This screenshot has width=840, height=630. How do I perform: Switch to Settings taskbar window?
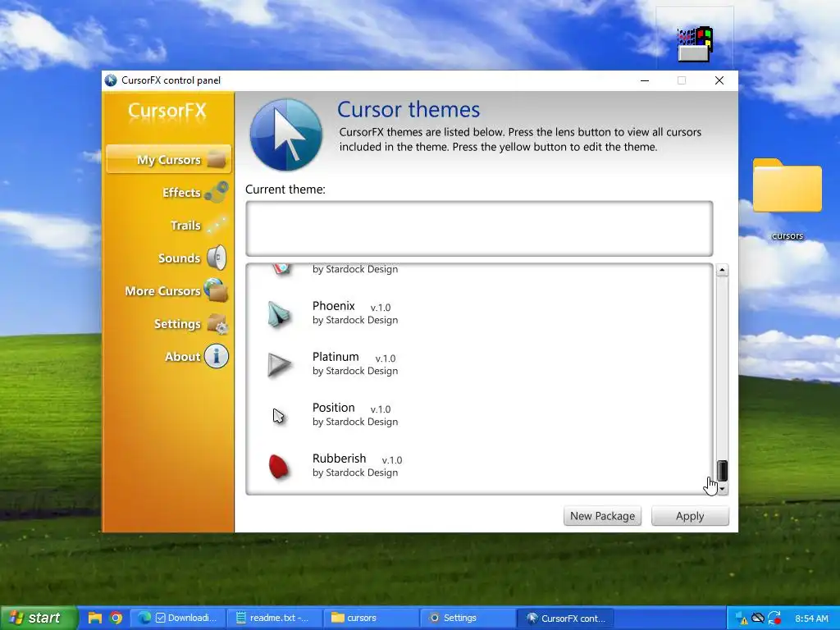[468, 618]
